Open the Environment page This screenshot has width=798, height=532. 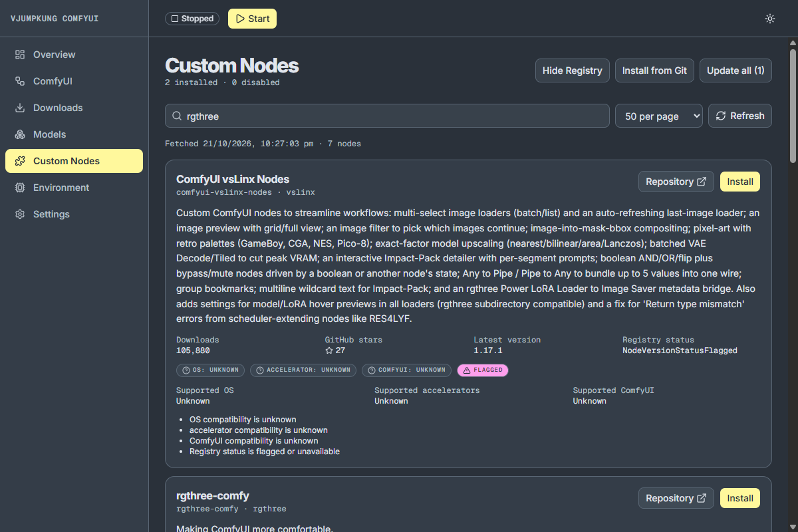click(x=74, y=188)
